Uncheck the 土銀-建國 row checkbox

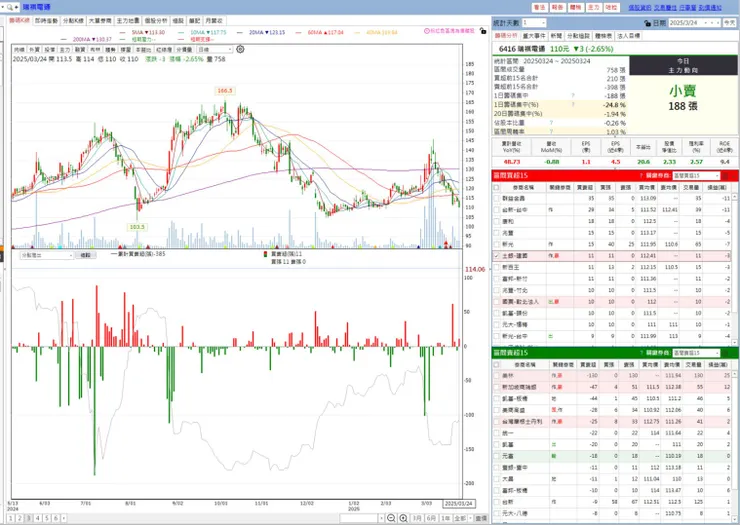pyautogui.click(x=496, y=256)
